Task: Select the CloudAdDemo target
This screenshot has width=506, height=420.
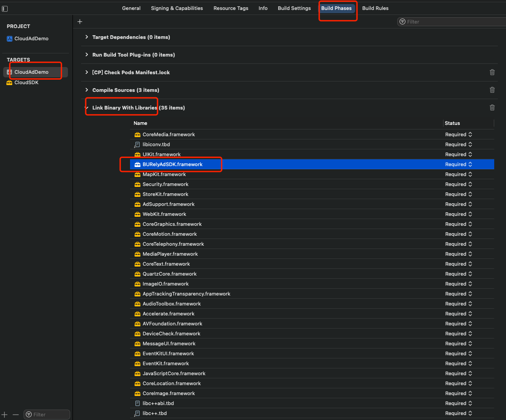Action: (35, 72)
